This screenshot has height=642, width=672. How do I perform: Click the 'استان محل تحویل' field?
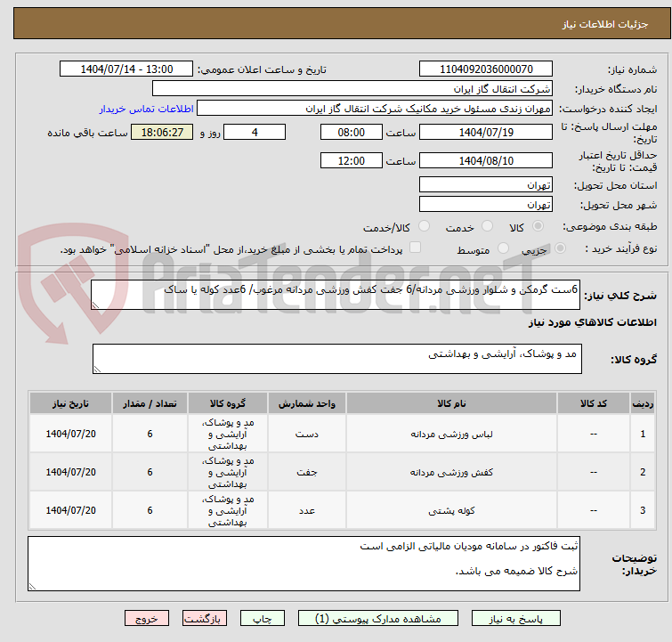(x=485, y=185)
